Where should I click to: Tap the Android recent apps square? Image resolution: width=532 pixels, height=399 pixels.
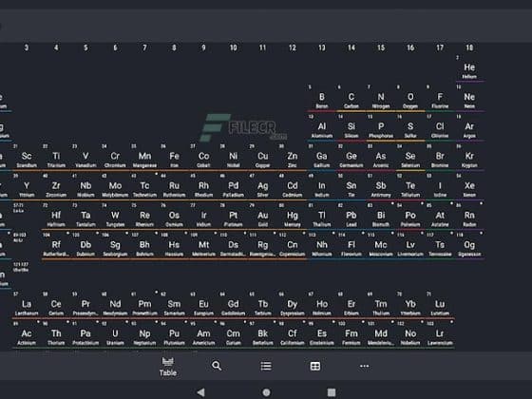click(332, 392)
